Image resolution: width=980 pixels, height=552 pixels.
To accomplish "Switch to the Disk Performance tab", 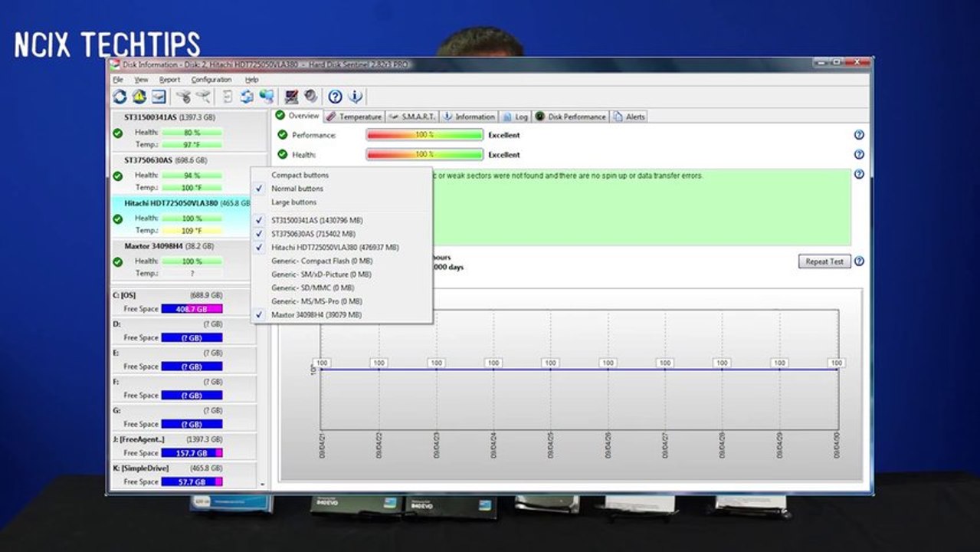I will coord(571,117).
